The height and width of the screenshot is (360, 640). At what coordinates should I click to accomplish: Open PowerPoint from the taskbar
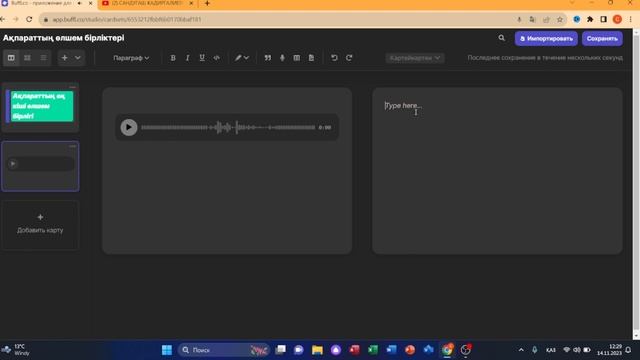[410, 350]
